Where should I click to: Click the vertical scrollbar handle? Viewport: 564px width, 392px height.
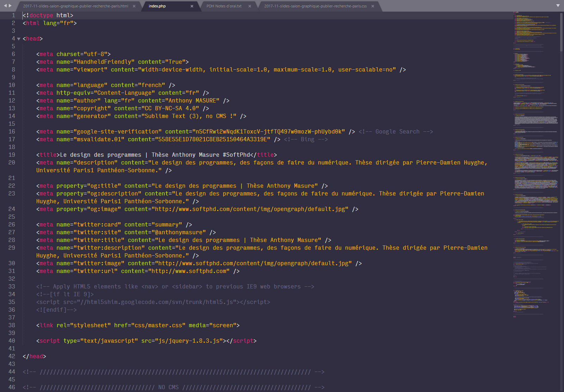561,32
